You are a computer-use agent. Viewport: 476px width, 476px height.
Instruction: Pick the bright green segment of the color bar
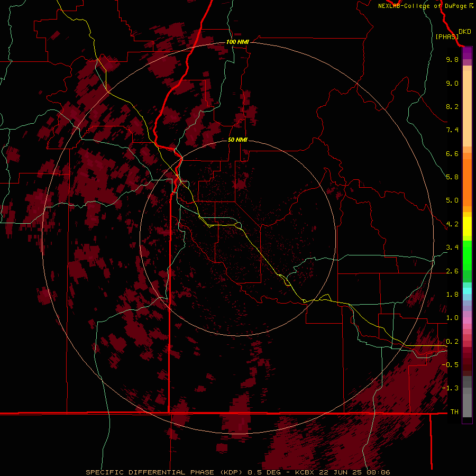pyautogui.click(x=467, y=255)
